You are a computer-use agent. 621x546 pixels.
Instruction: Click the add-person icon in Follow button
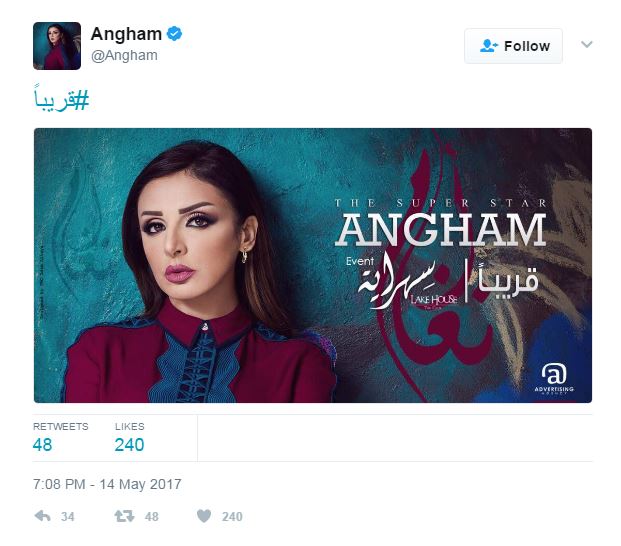(x=489, y=46)
